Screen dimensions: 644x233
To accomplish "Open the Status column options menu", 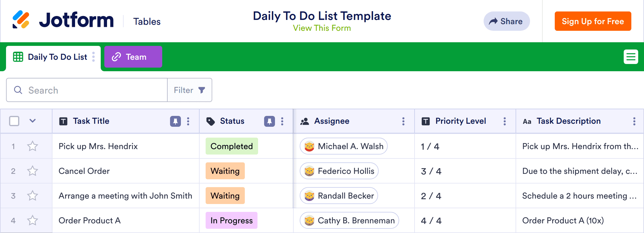I will (282, 121).
